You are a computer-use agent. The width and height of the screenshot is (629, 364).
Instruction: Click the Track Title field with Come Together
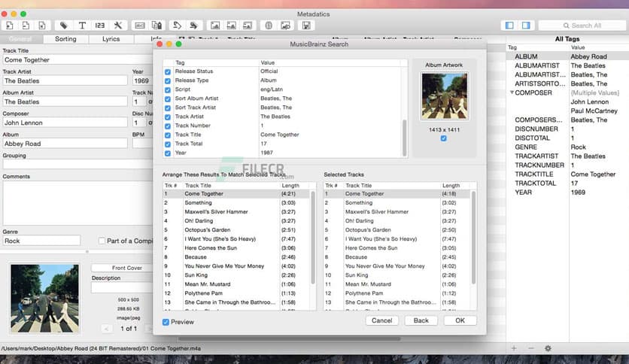[77, 59]
